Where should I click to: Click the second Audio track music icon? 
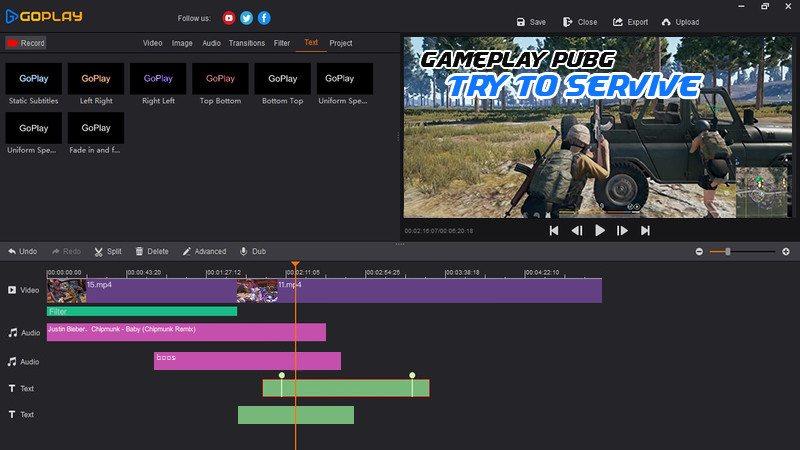(x=12, y=362)
